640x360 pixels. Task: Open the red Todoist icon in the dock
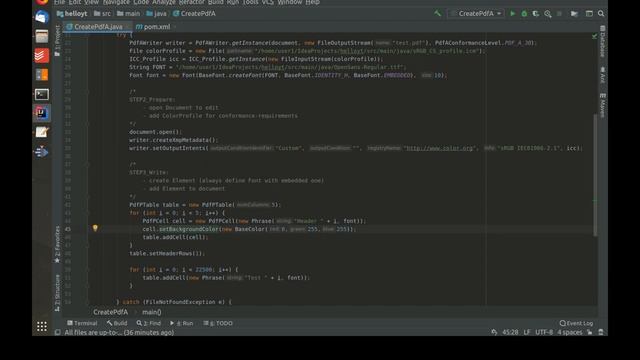[42, 56]
